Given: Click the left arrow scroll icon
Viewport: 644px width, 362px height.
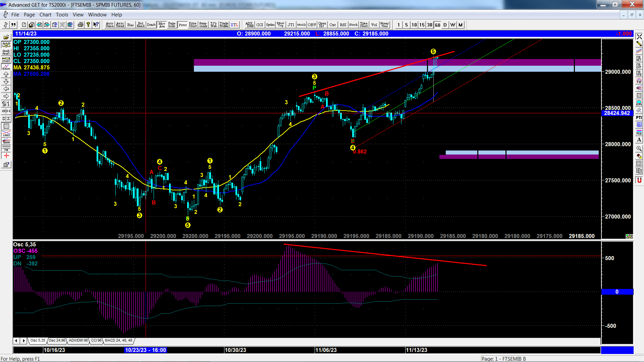Looking at the screenshot, I should pyautogui.click(x=6, y=89).
